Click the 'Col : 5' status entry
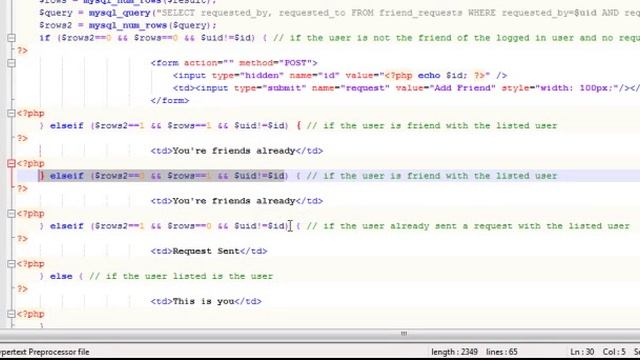Screen dimensions: 640x360 coord(614,352)
